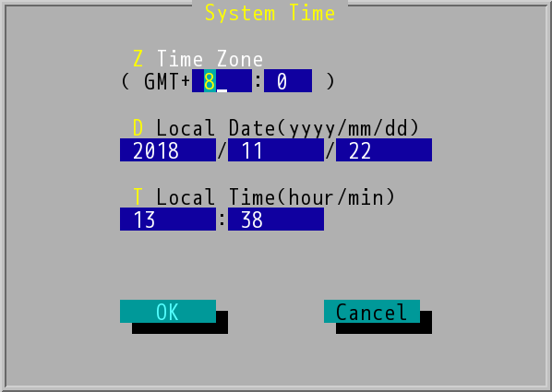The height and width of the screenshot is (392, 552).
Task: Select the month field showing 11
Action: [x=276, y=150]
